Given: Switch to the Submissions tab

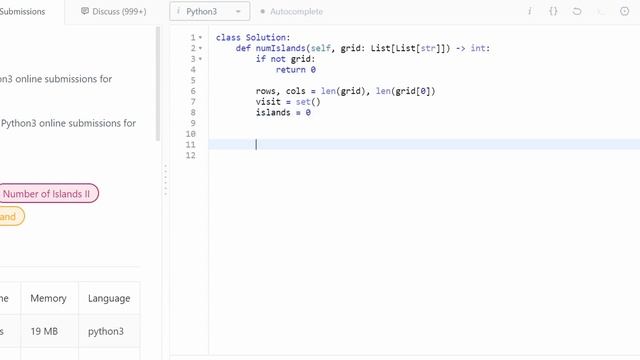Looking at the screenshot, I should coord(22,11).
